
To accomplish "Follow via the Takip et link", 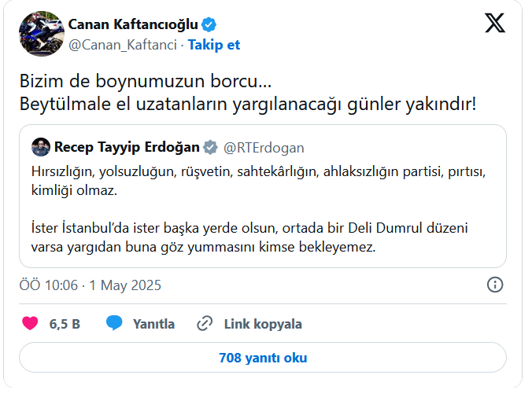I will click(x=214, y=45).
